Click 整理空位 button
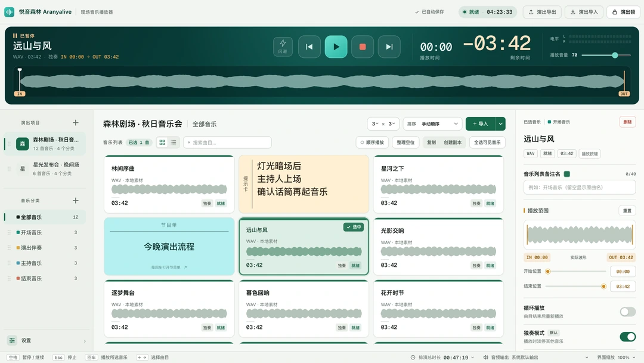Viewport: 644px width, 363px height. click(x=405, y=142)
